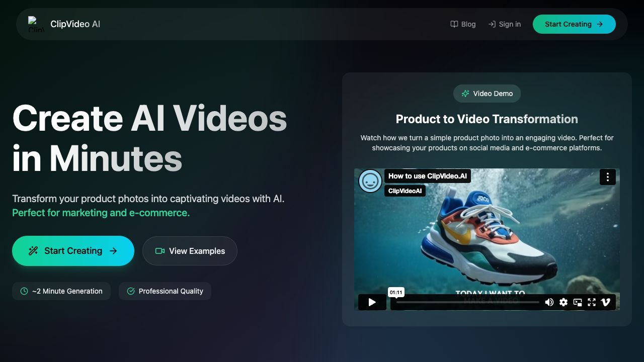Open the video's three-dot options menu

[607, 177]
